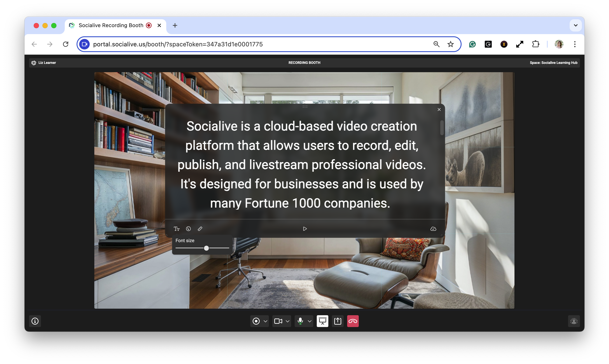Open a new browser tab
609x364 pixels.
(x=175, y=25)
